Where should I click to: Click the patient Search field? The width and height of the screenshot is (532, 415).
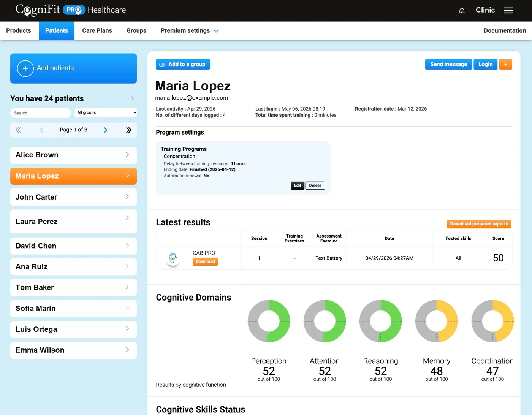tap(41, 113)
